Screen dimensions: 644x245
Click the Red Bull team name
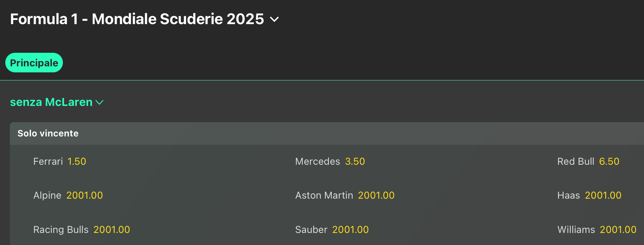pos(575,162)
